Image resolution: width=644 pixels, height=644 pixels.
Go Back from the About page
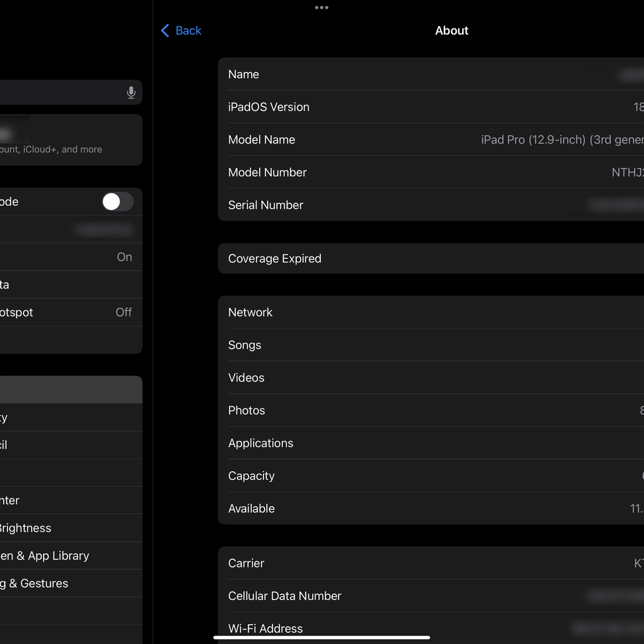[x=181, y=31]
